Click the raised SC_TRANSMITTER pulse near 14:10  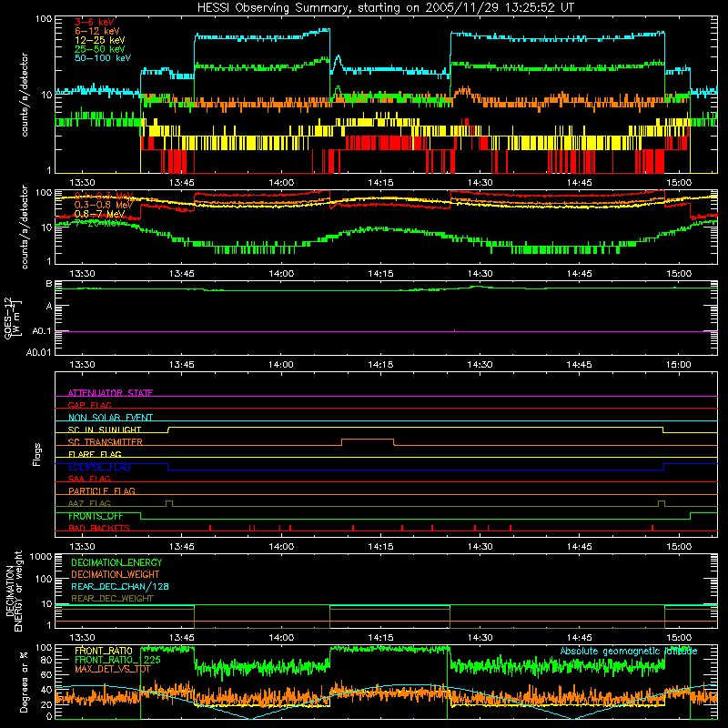click(x=368, y=440)
